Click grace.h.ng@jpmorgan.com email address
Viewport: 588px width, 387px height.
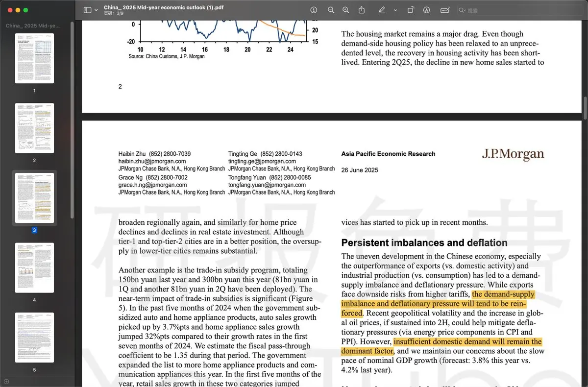point(152,185)
